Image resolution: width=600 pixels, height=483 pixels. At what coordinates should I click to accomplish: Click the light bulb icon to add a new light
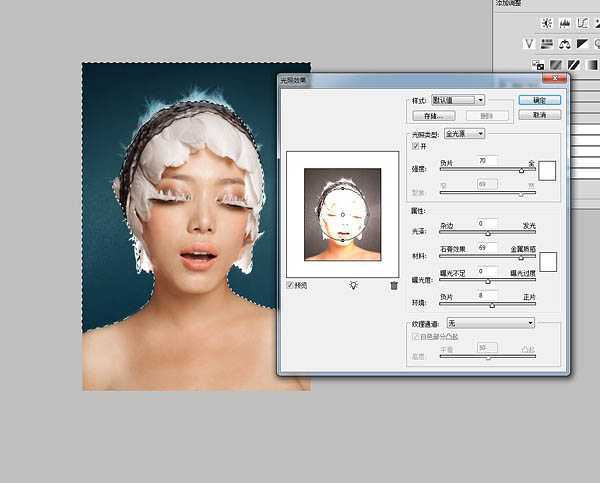click(353, 285)
